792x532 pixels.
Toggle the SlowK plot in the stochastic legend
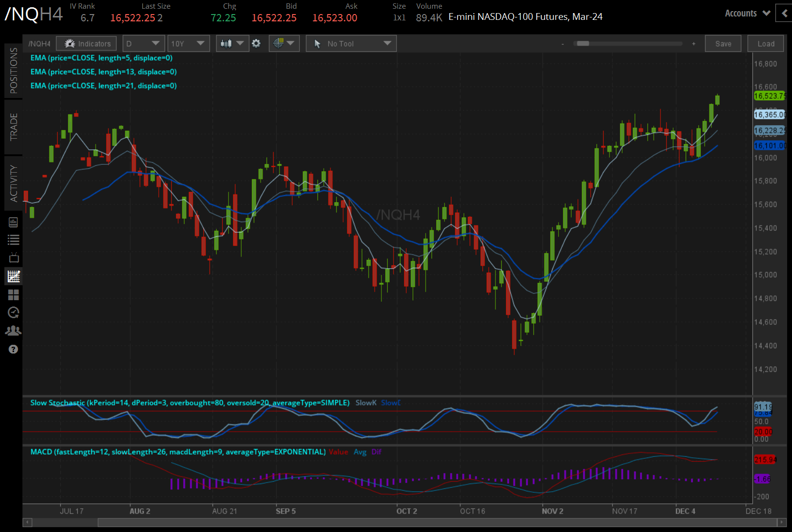tap(366, 403)
